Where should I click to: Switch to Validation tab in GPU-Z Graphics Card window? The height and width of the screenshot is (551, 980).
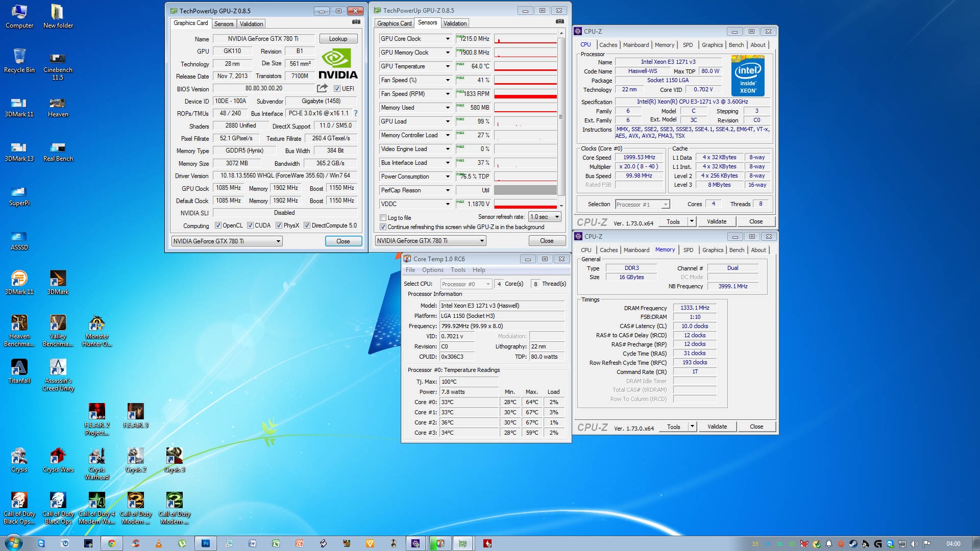pos(251,24)
